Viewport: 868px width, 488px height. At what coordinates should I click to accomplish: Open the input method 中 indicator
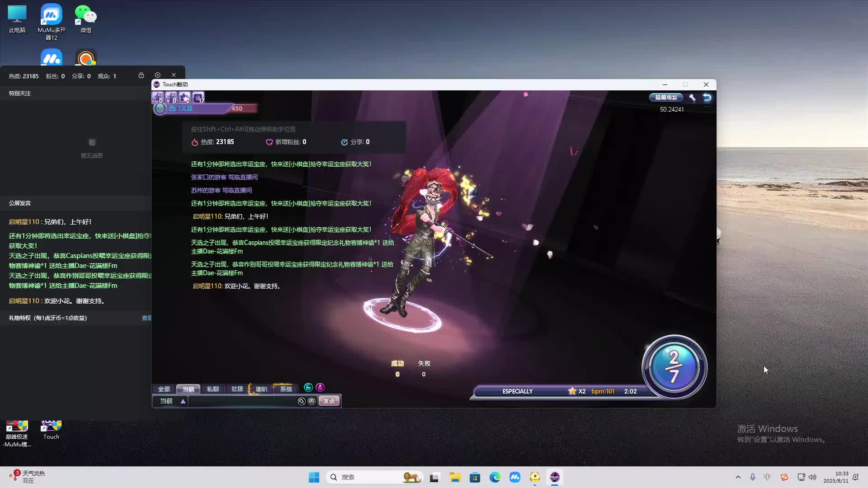tap(767, 477)
